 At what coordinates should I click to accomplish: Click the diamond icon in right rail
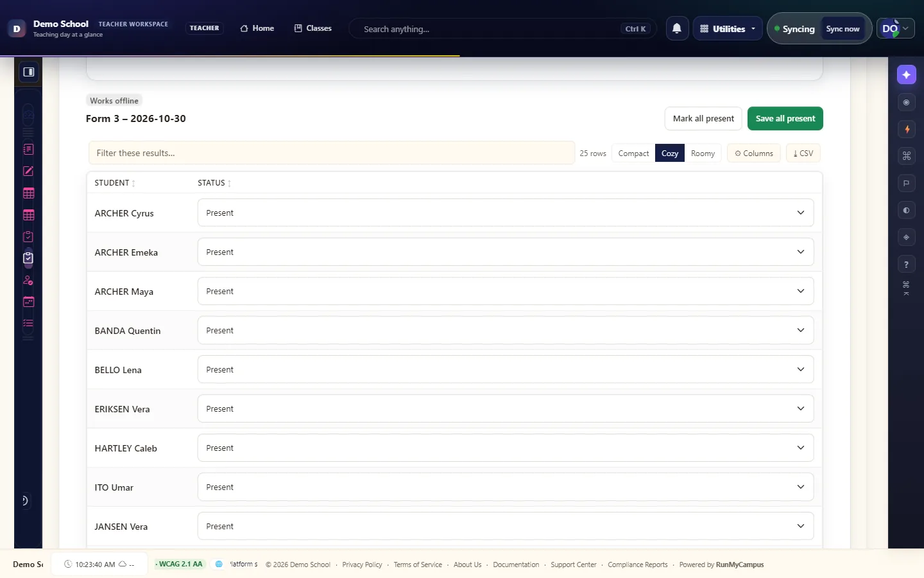pos(906,237)
